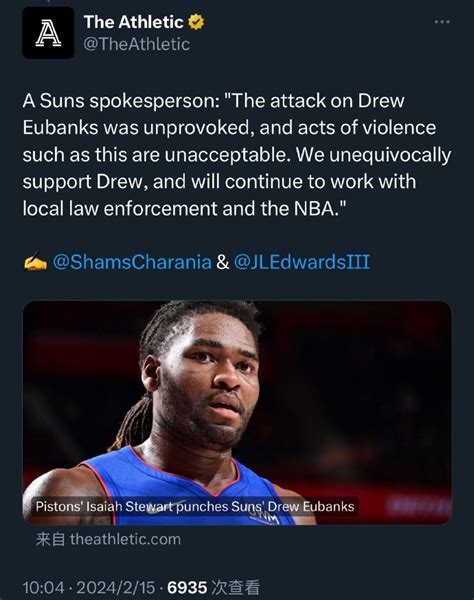Screen dimensions: 474x600
Task: Open the @ShamsCharania mention
Action: (x=132, y=262)
